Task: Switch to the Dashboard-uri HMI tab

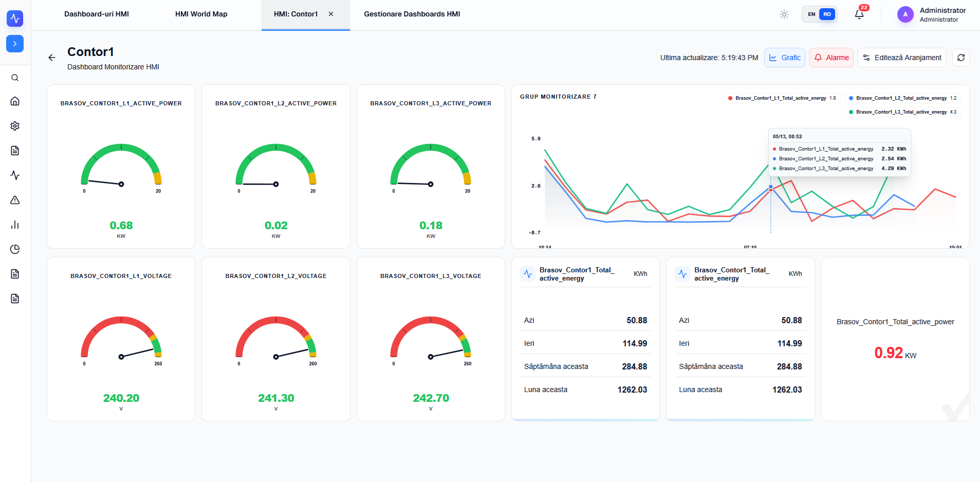Action: pos(97,14)
